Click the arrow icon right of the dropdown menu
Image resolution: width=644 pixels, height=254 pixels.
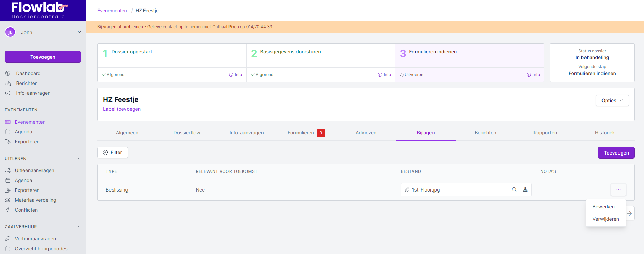630,213
